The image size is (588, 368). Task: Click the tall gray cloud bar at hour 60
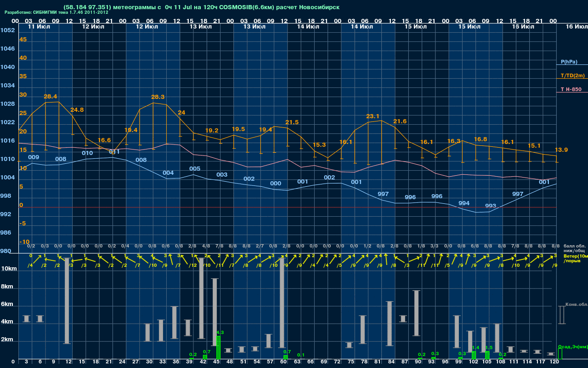(282, 303)
